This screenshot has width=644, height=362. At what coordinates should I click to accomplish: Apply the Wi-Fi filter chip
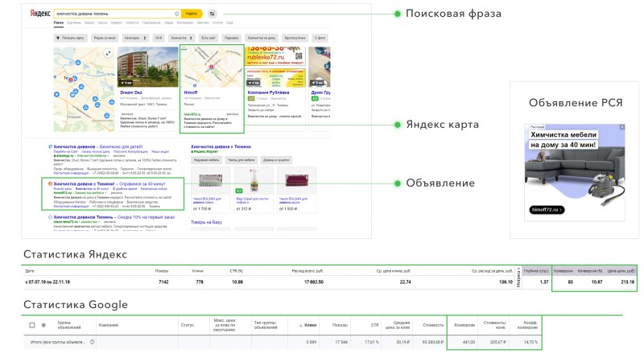click(x=159, y=38)
